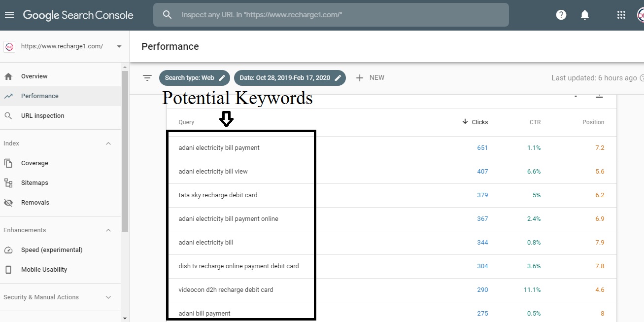
Task: Add a NEW filter
Action: [x=370, y=78]
